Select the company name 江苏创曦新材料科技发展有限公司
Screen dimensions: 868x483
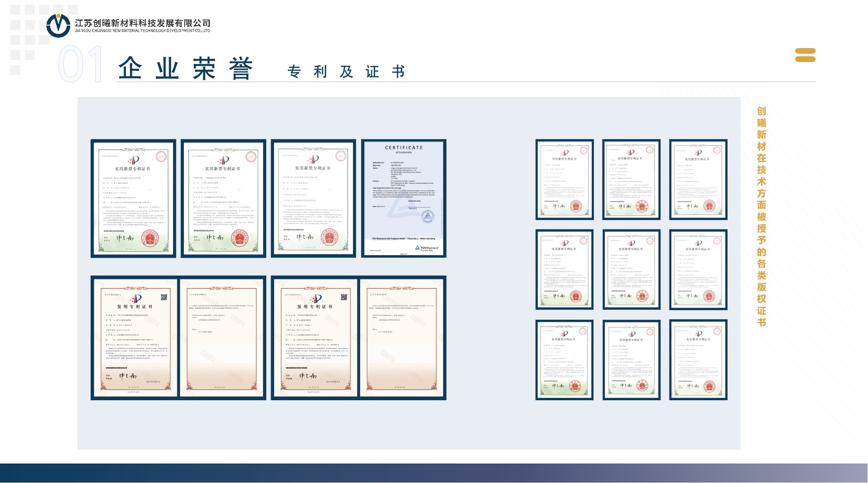pos(143,23)
